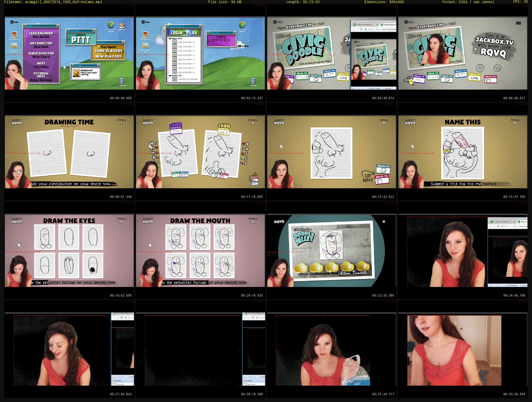The width and height of the screenshot is (532, 402).
Task: Select Close radio option in 27:04 frame
Action: tap(129, 377)
